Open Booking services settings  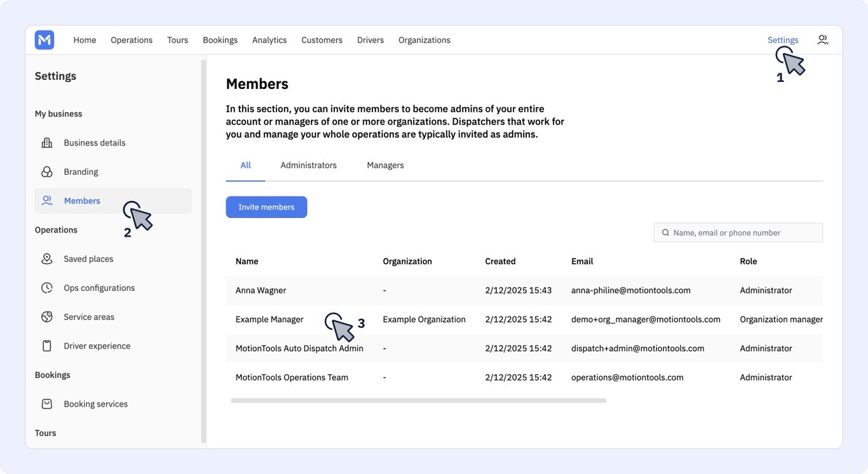(113, 404)
